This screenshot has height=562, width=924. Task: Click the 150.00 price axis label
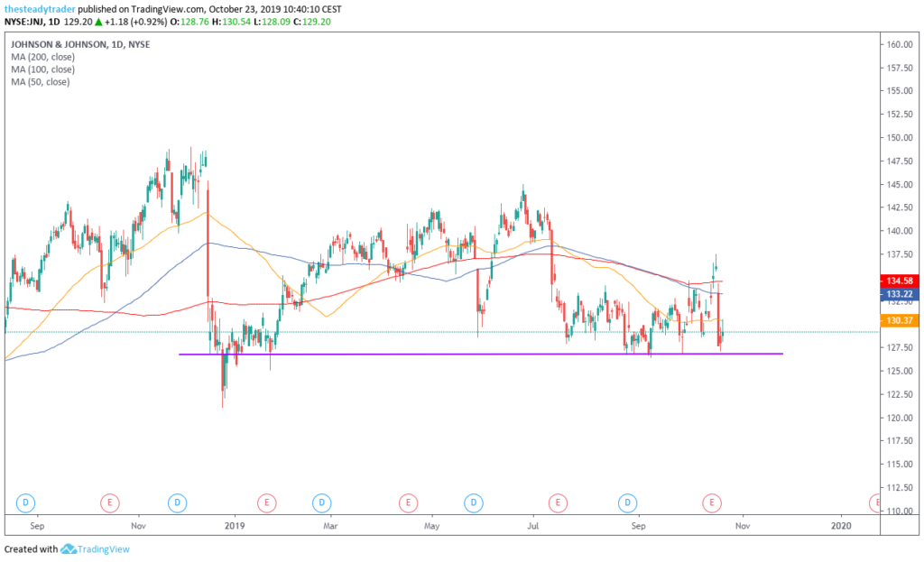(900, 138)
